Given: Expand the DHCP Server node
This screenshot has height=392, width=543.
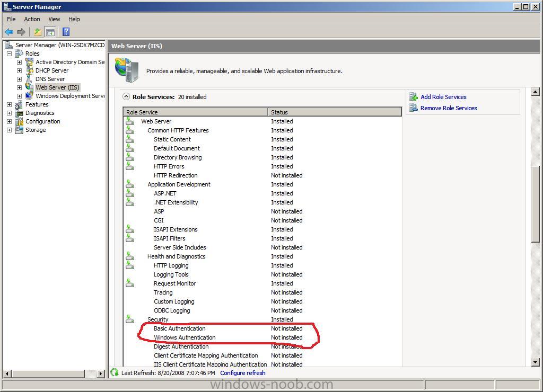Looking at the screenshot, I should pyautogui.click(x=20, y=70).
